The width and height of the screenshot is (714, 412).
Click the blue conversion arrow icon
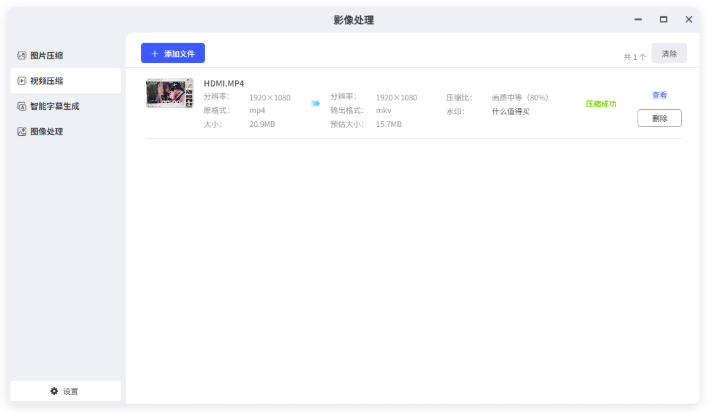(x=315, y=103)
